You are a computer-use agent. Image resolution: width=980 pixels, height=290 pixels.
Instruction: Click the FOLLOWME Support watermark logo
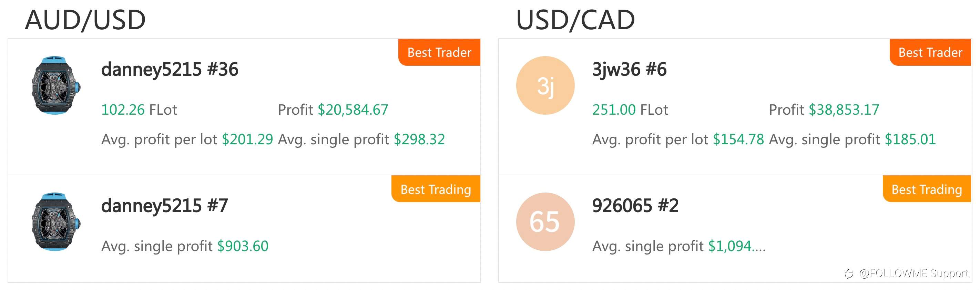[849, 274]
